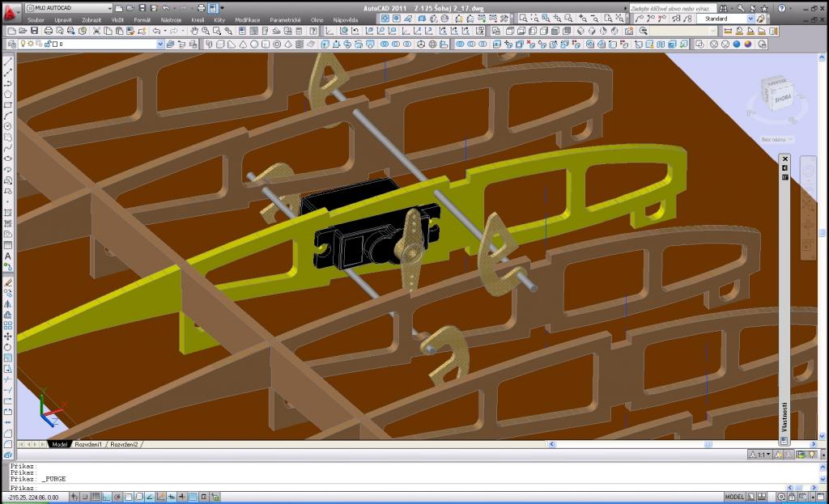Select the Pan hand tool
The image size is (829, 504).
pyautogui.click(x=195, y=31)
